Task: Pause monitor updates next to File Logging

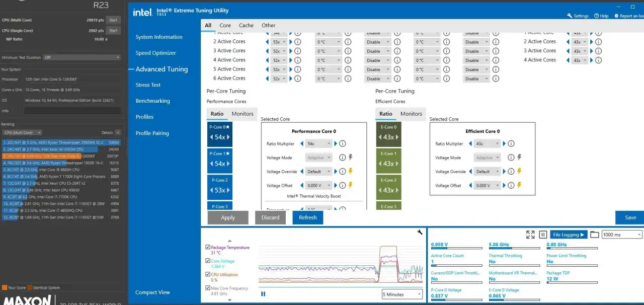Action: click(543, 235)
